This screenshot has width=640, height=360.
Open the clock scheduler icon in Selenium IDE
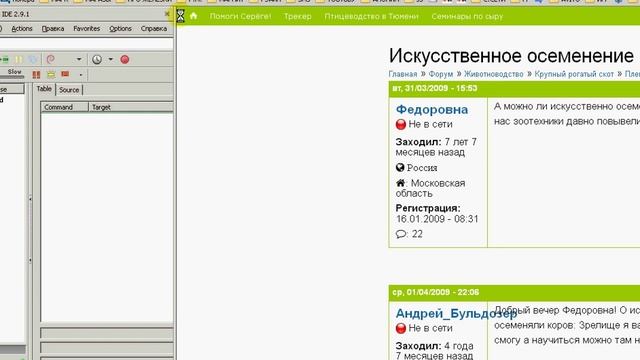(x=97, y=60)
